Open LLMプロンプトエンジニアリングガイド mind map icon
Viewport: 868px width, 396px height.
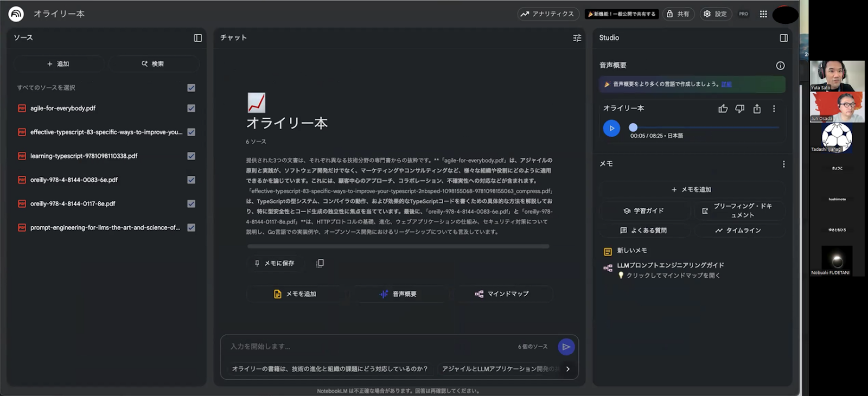click(x=608, y=268)
